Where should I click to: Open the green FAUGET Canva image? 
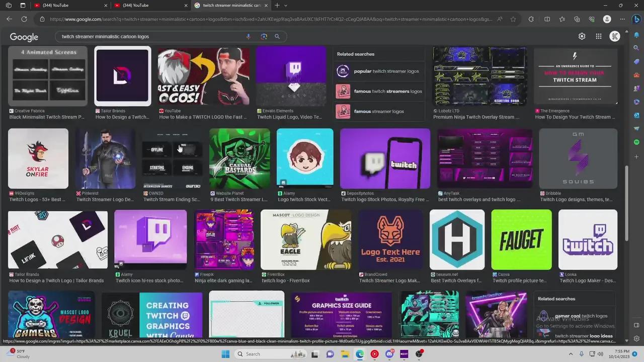(x=521, y=240)
